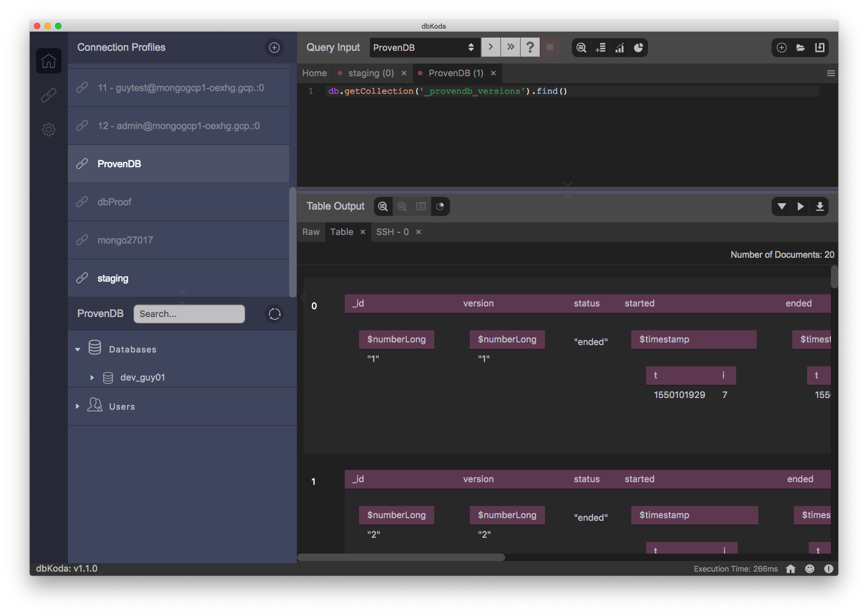The image size is (868, 615).
Task: Execute the selected query line
Action: tap(491, 47)
